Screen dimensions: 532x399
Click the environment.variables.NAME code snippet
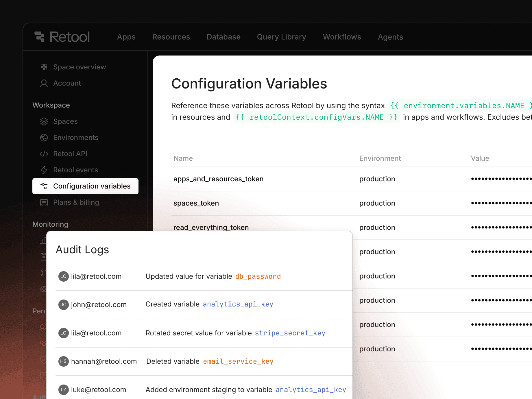[460, 106]
